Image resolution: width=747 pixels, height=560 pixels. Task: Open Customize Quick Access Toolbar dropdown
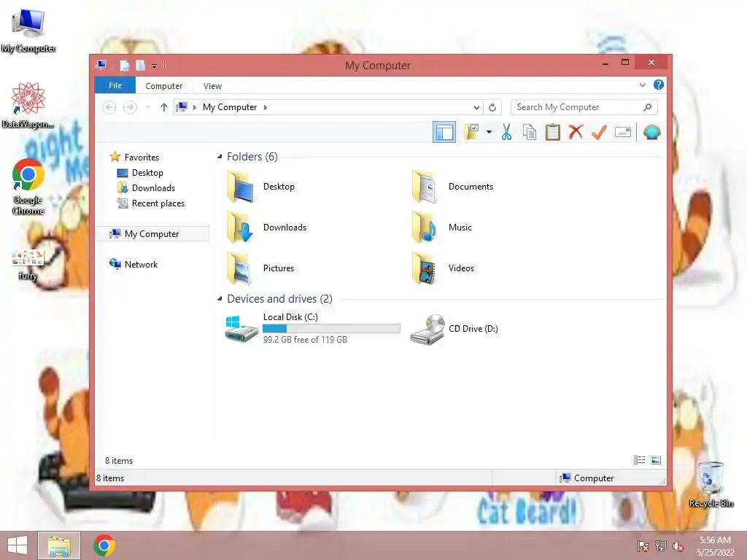coord(155,66)
